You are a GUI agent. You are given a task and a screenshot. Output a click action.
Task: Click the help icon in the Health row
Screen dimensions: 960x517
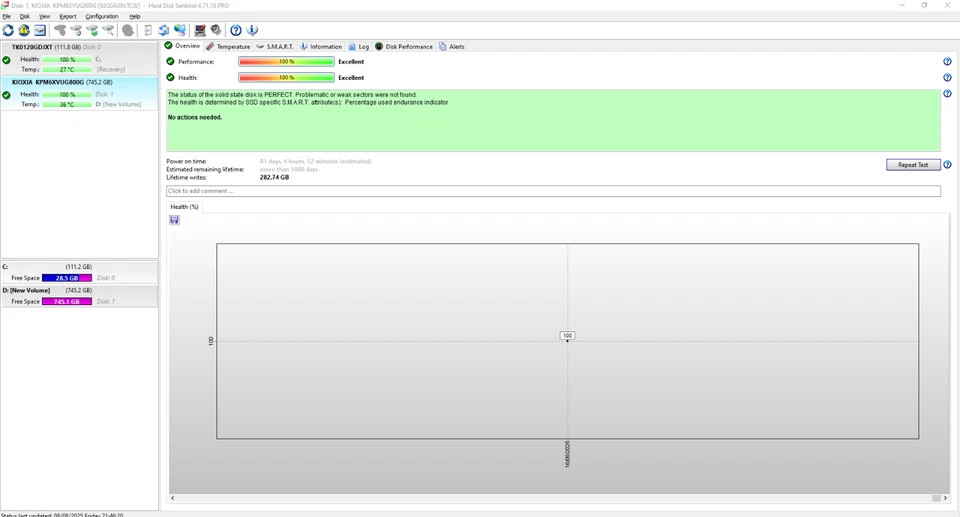(947, 78)
